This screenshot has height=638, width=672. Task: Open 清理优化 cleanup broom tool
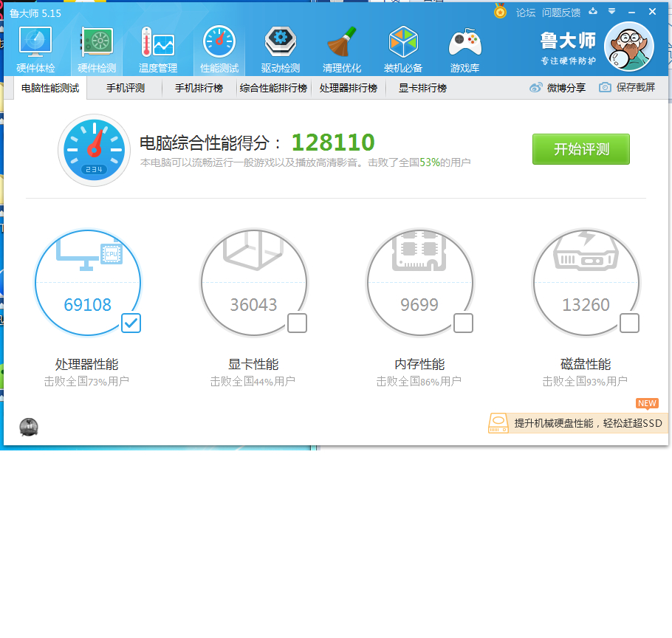click(x=342, y=49)
